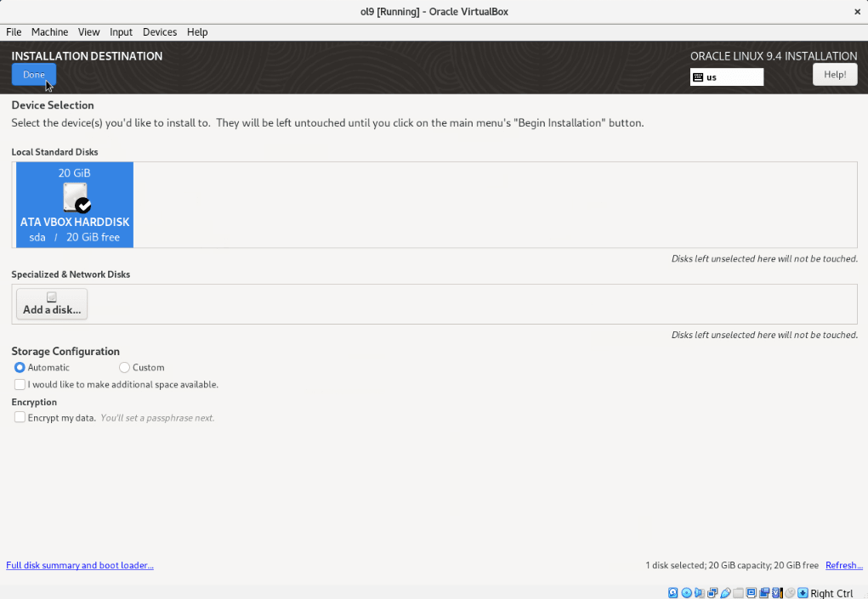Click the USB devices status icon
Screen dimensions: 868x599
point(725,593)
